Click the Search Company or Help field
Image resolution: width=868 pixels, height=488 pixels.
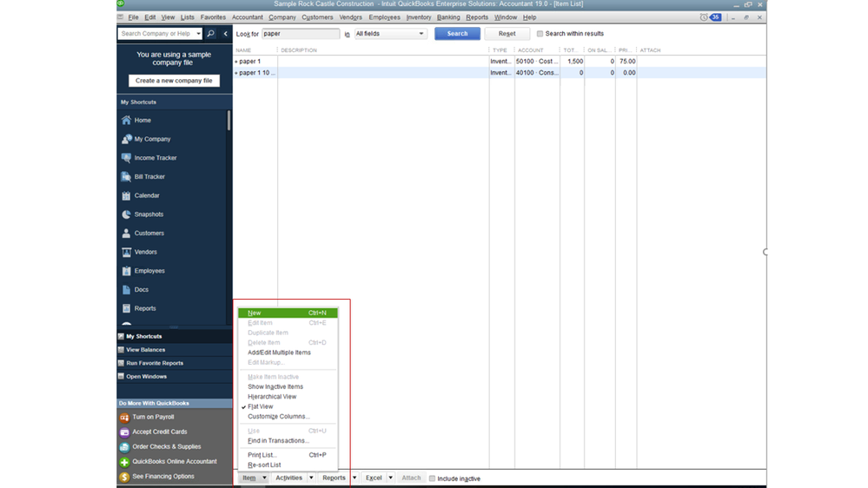pos(156,34)
